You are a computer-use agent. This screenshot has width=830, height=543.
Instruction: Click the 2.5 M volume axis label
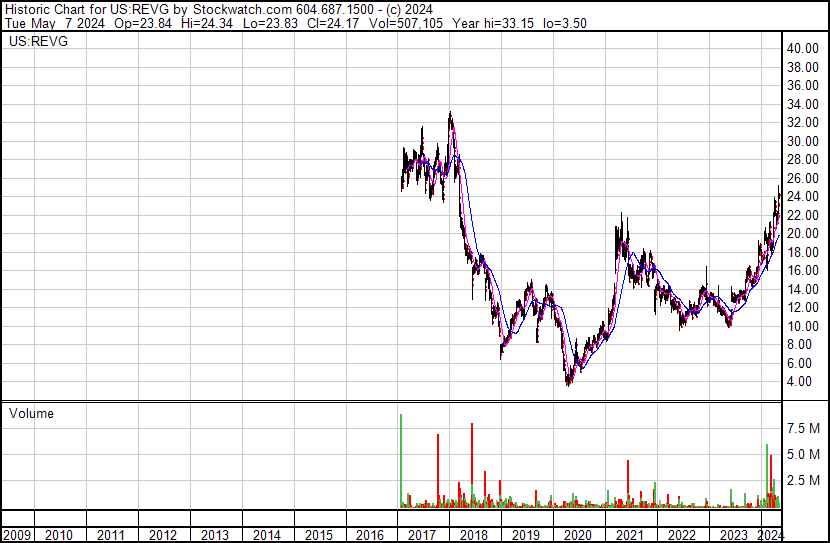pos(803,480)
